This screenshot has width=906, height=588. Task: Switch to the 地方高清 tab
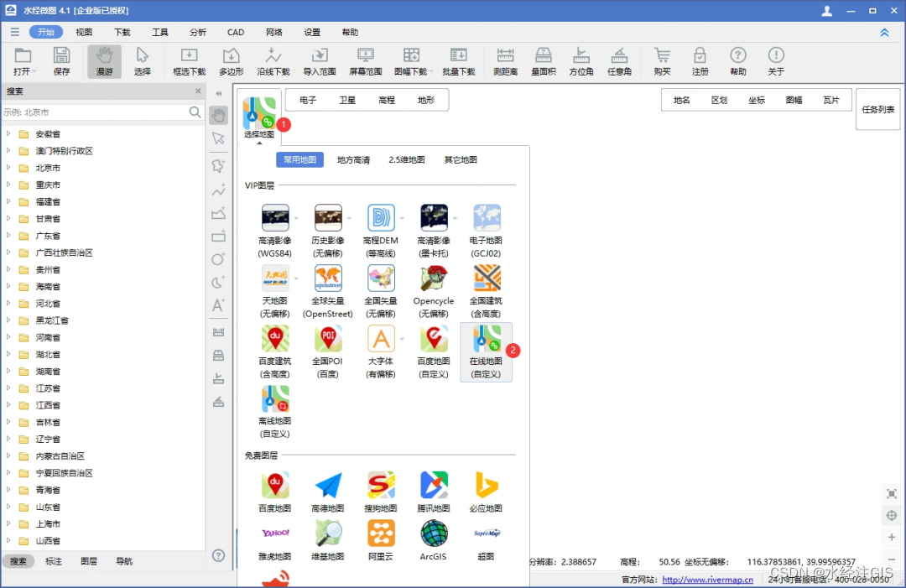354,160
